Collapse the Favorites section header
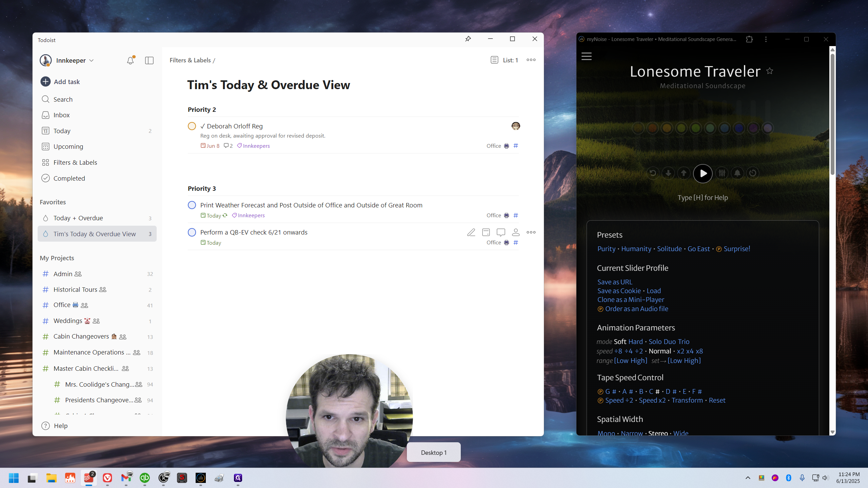Viewport: 868px width, 488px height. [53, 202]
